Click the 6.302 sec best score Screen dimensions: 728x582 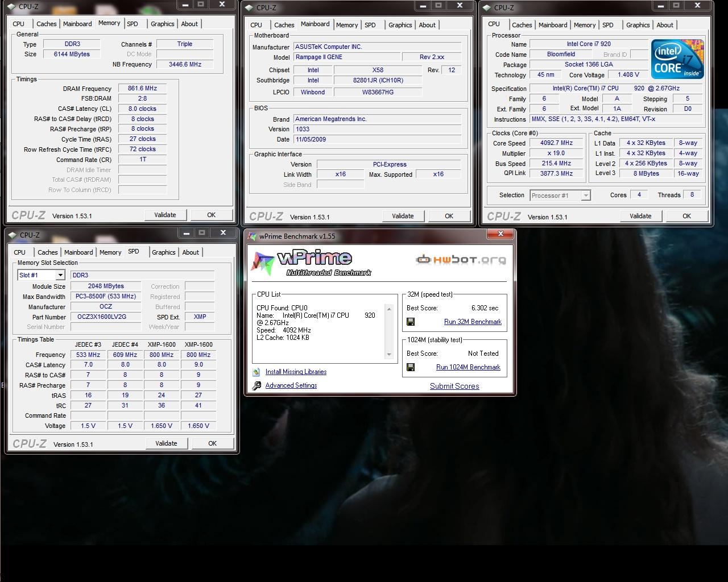click(485, 308)
